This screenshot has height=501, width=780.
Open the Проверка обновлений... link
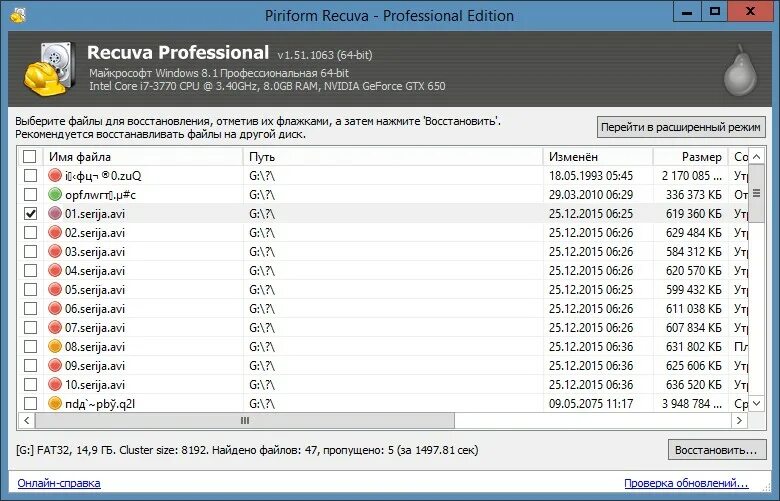(x=686, y=483)
